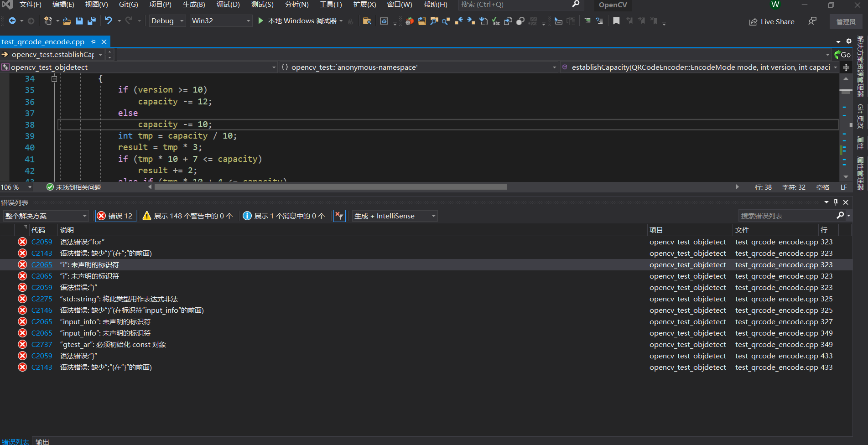This screenshot has height=445, width=868.
Task: Open the C2737 error code link
Action: [x=42, y=345]
